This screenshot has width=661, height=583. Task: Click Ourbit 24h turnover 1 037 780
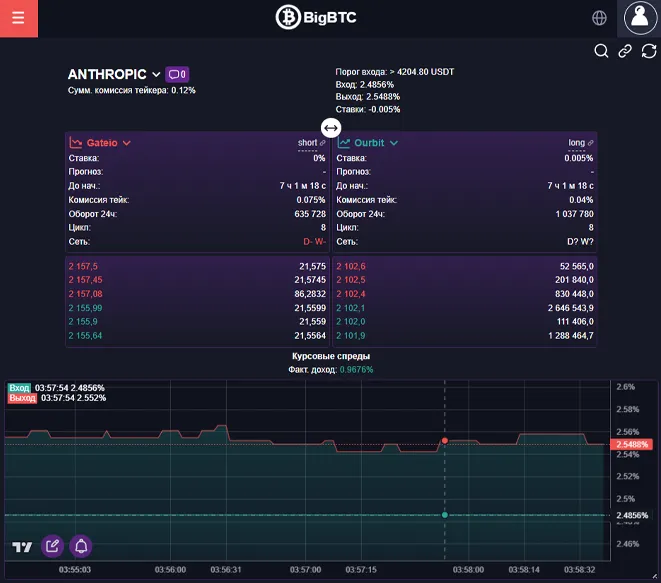click(574, 214)
